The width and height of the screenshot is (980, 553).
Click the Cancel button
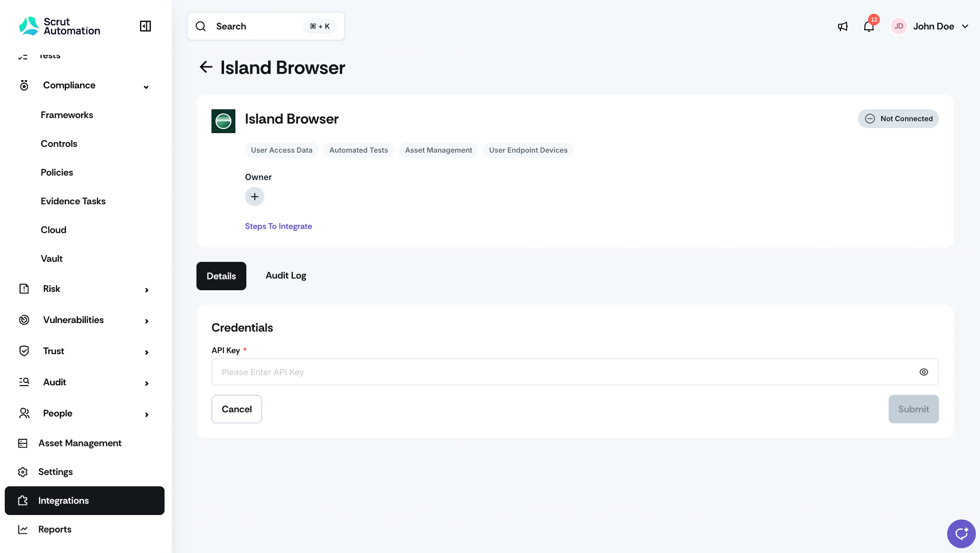237,409
